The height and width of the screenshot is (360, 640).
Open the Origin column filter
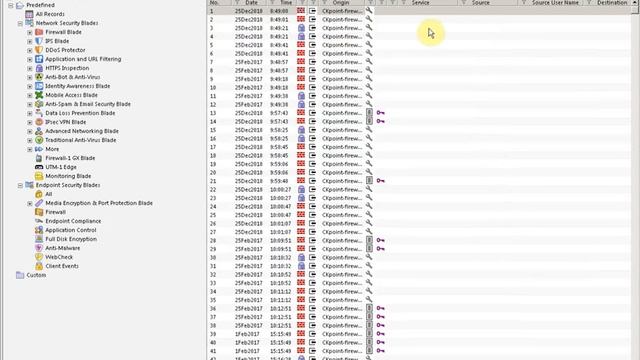(x=324, y=3)
